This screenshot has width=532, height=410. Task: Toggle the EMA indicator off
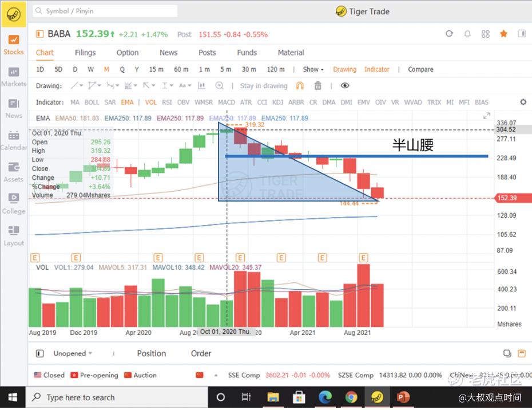(x=127, y=102)
